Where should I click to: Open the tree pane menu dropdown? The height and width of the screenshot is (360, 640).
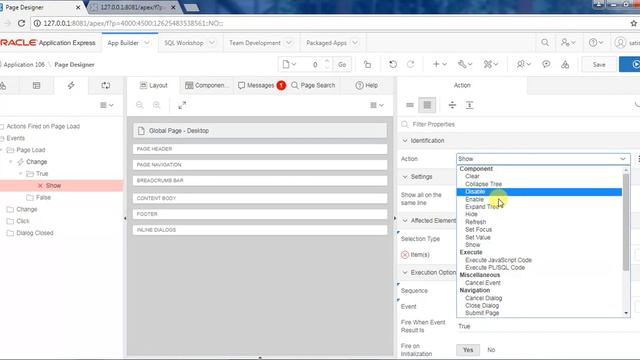click(x=107, y=105)
